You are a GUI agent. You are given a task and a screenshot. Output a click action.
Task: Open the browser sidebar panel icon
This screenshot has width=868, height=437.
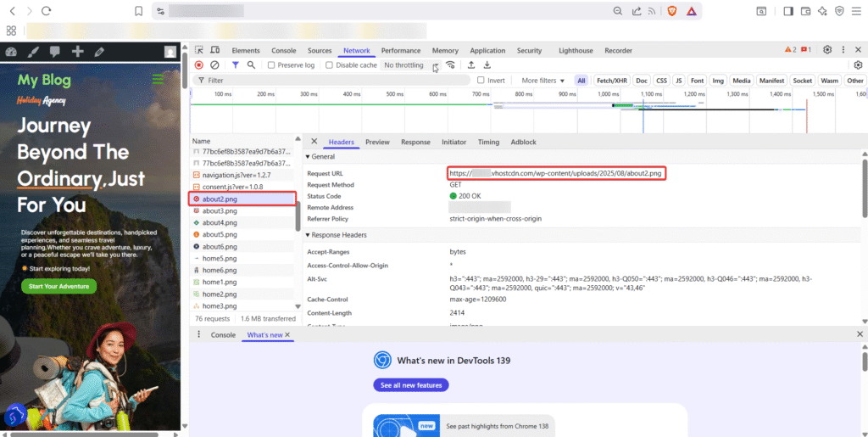788,11
